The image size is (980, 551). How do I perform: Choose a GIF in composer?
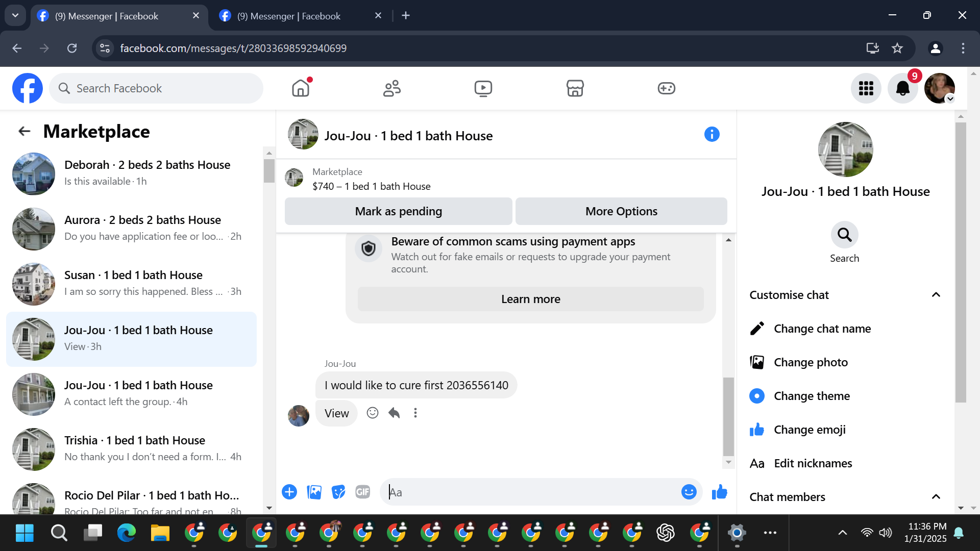(363, 492)
